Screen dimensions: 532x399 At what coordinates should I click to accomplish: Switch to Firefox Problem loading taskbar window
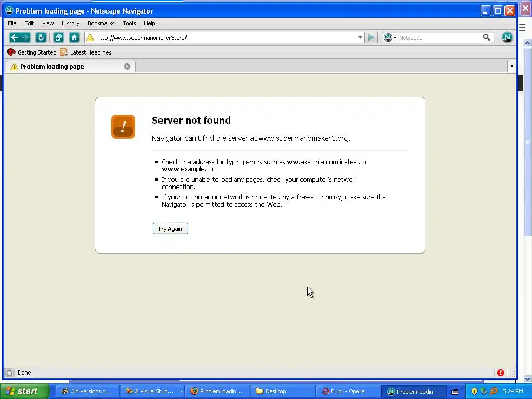(x=218, y=391)
